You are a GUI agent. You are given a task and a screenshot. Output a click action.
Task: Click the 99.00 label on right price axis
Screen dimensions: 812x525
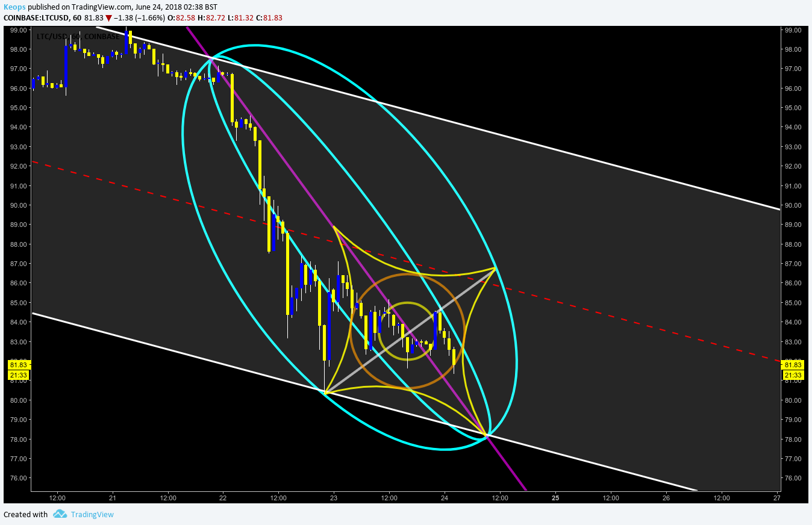tap(793, 30)
